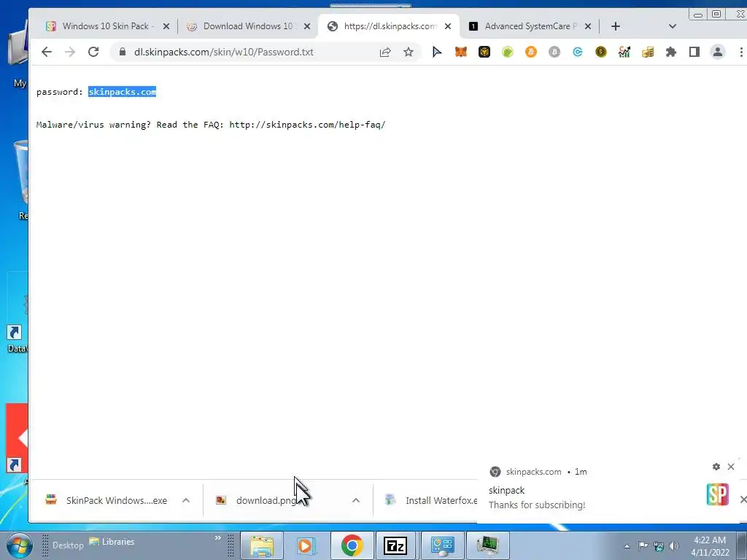
Task: Open the Chrome profile avatar menu
Action: click(x=718, y=52)
